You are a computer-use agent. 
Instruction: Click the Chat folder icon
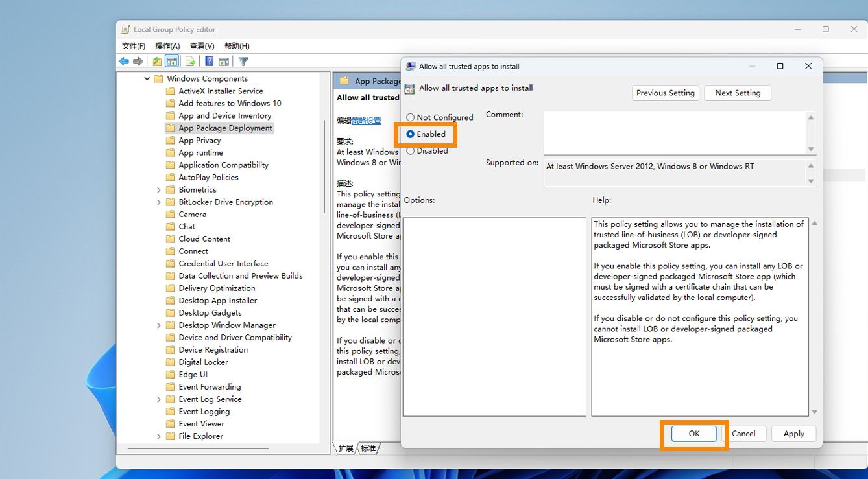(x=170, y=226)
